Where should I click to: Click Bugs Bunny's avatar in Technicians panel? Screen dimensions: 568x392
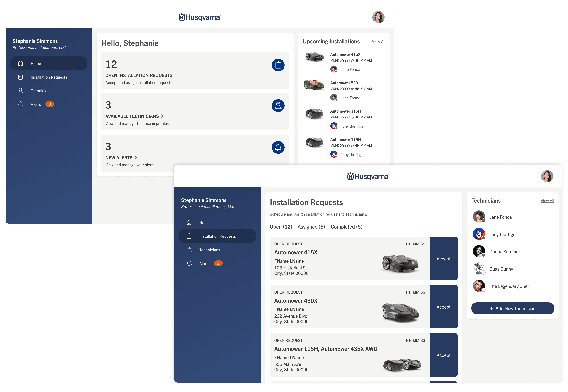pos(479,269)
